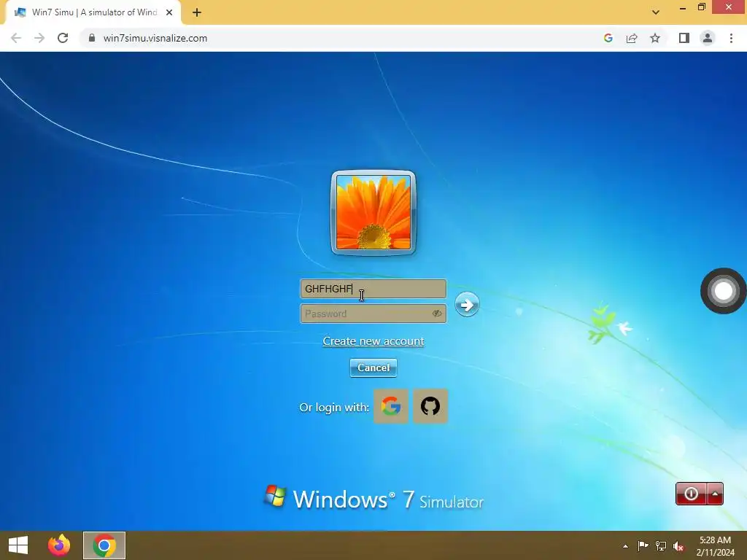This screenshot has width=747, height=560.
Task: Toggle password visibility eye icon
Action: [436, 314]
